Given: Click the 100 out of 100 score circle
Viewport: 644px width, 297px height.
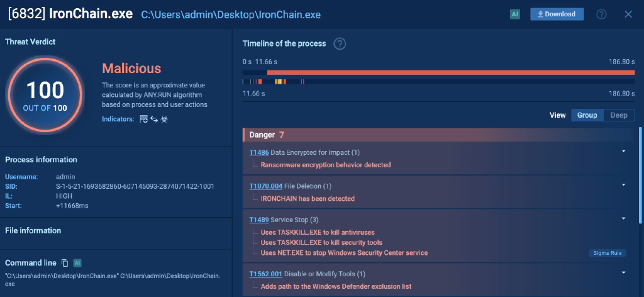Looking at the screenshot, I should coord(45,94).
